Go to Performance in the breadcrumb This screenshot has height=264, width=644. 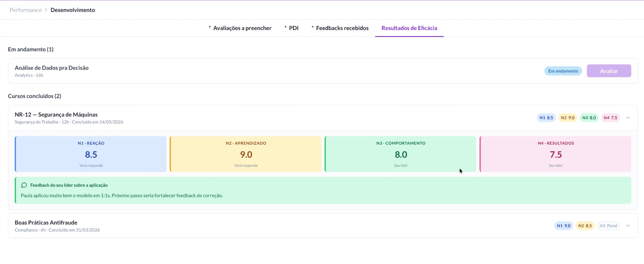[25, 10]
